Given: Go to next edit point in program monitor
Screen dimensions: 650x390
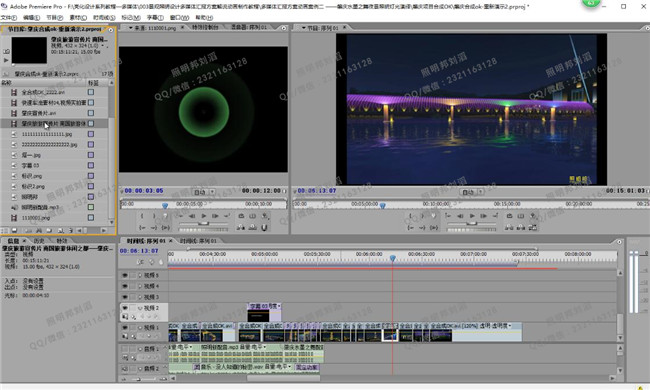Looking at the screenshot, I should (495, 216).
